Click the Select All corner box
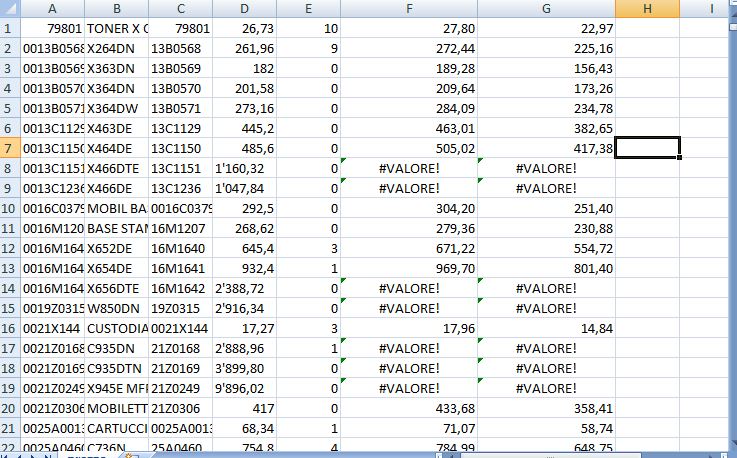 [10, 8]
